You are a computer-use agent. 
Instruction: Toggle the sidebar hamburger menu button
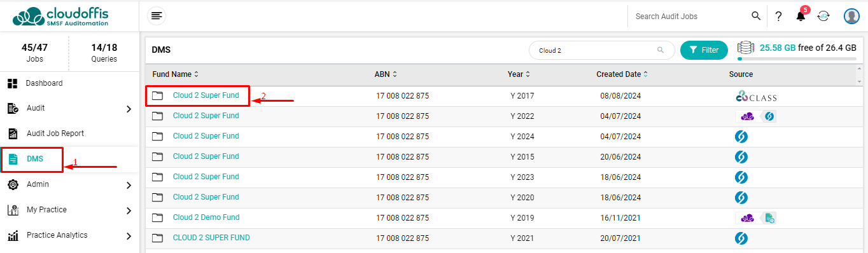(x=157, y=16)
